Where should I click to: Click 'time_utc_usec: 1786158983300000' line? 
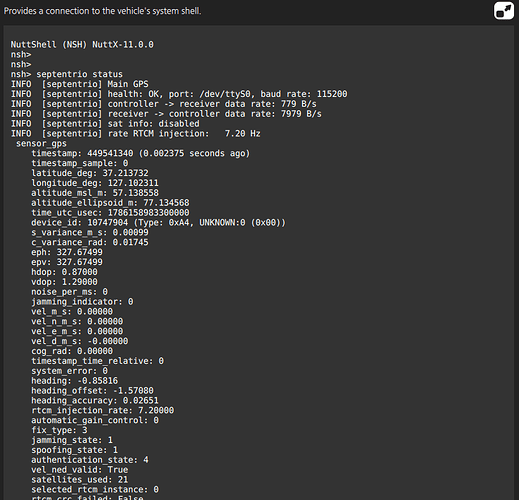click(110, 213)
